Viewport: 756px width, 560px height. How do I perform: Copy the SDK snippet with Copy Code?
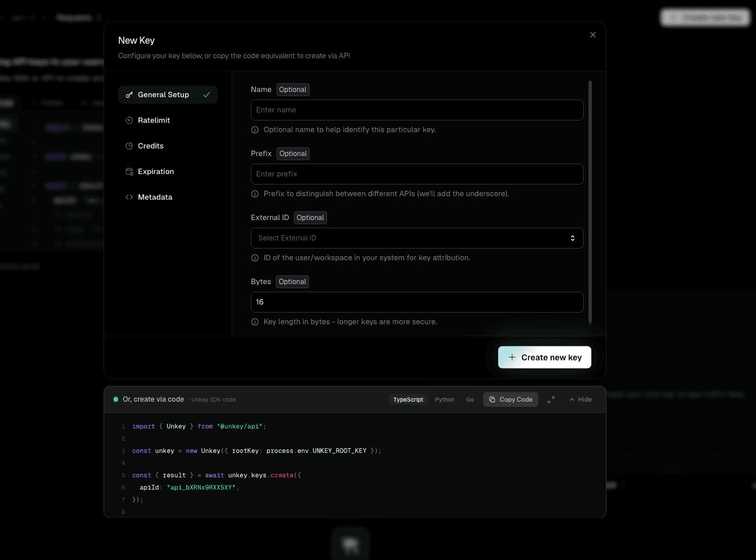click(510, 399)
